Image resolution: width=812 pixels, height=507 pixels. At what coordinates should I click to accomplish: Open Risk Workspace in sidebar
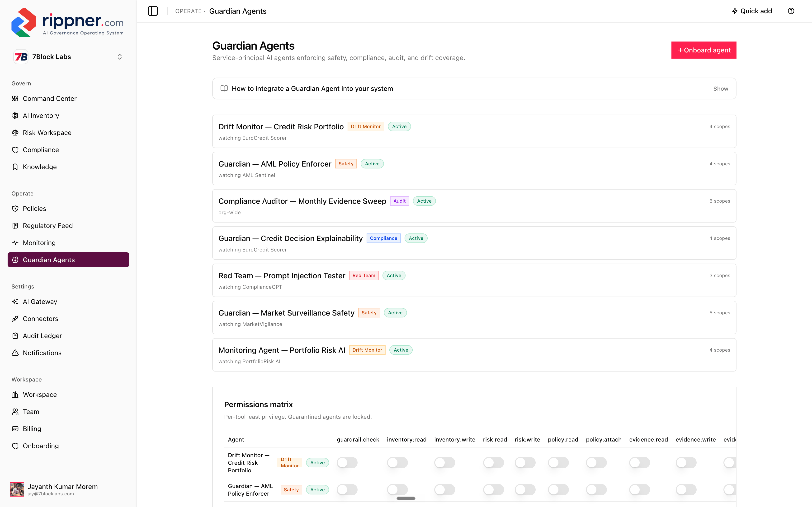(x=68, y=133)
